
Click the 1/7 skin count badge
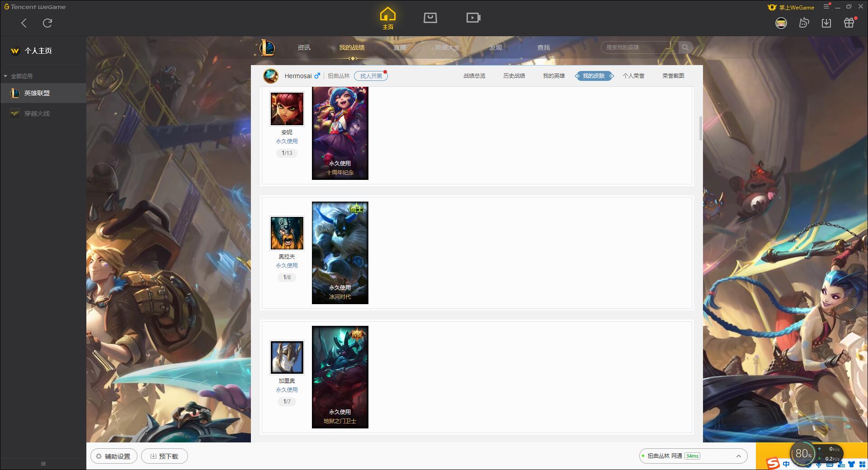(x=287, y=402)
